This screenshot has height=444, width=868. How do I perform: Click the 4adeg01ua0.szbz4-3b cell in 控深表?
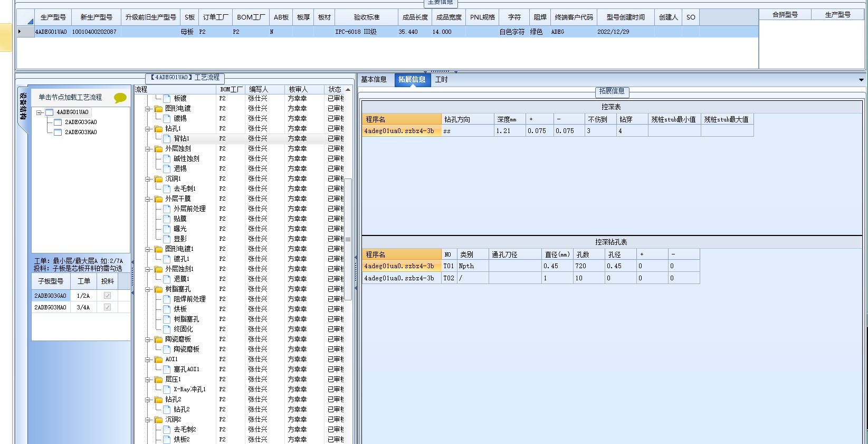point(402,131)
